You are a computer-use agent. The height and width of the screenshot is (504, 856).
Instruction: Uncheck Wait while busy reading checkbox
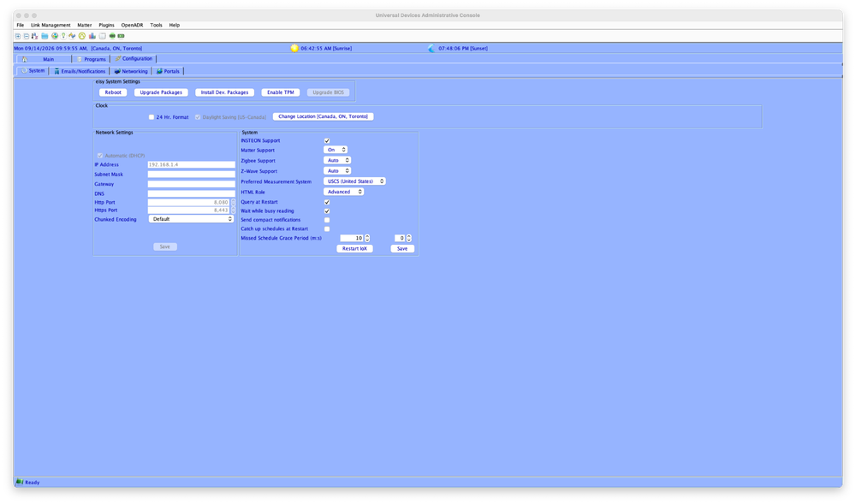(327, 211)
